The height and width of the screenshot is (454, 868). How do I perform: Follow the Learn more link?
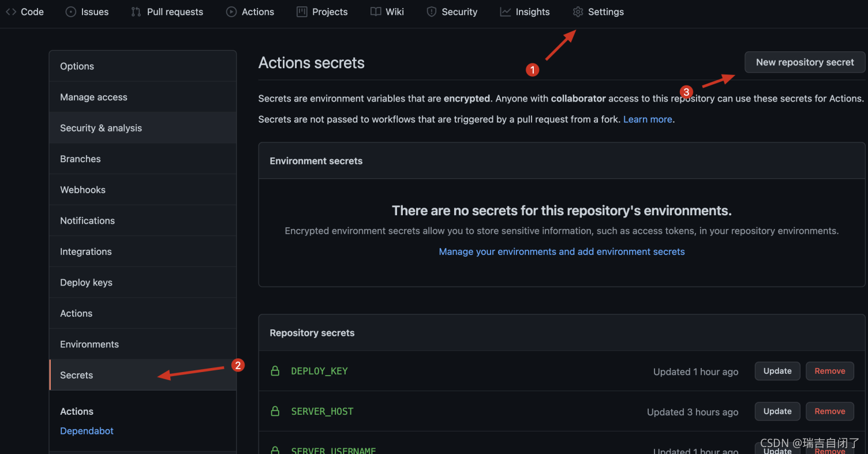(x=648, y=119)
